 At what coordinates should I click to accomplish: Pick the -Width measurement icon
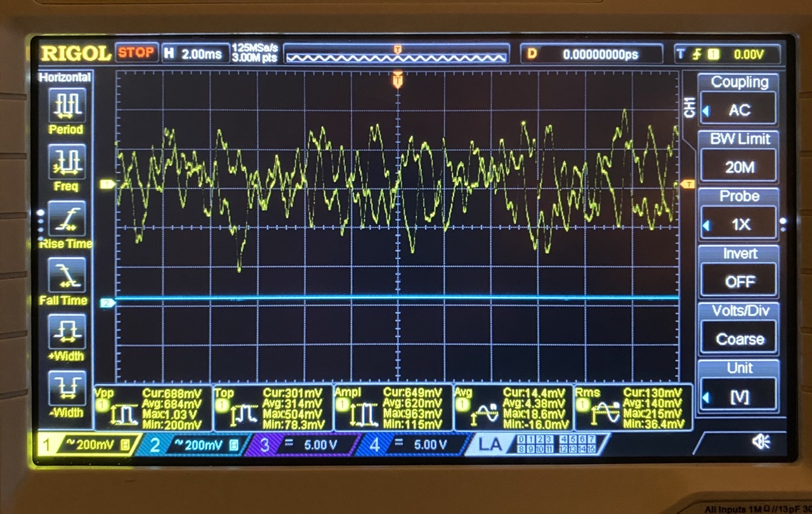[x=67, y=388]
